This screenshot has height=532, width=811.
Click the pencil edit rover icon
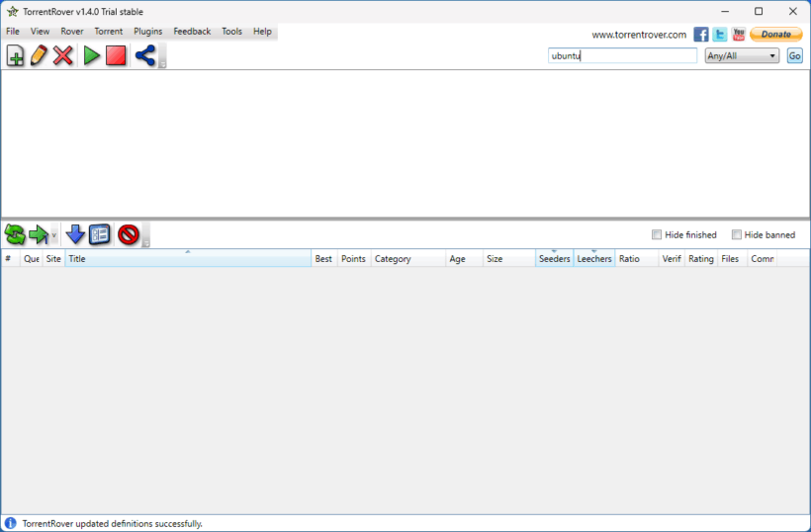coord(39,55)
